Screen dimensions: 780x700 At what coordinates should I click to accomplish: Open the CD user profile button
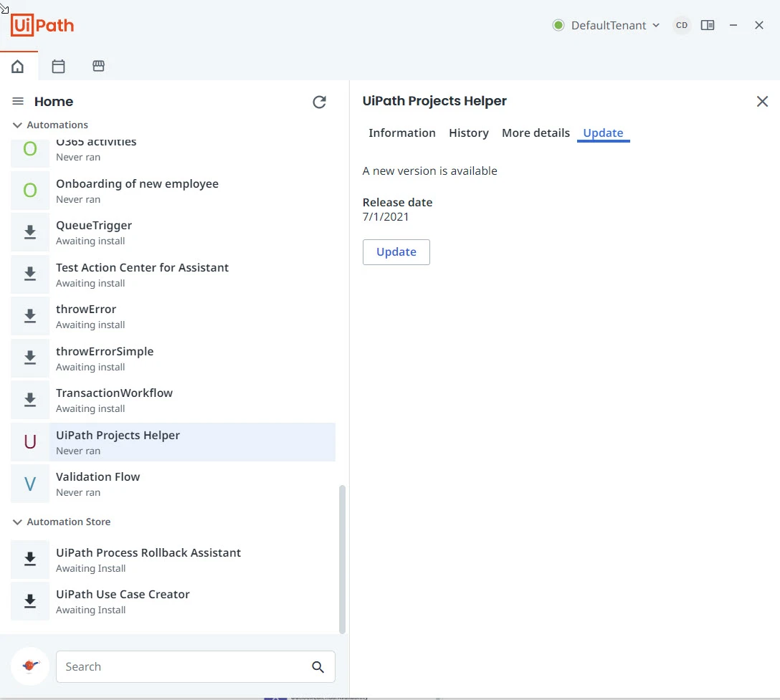click(x=682, y=25)
